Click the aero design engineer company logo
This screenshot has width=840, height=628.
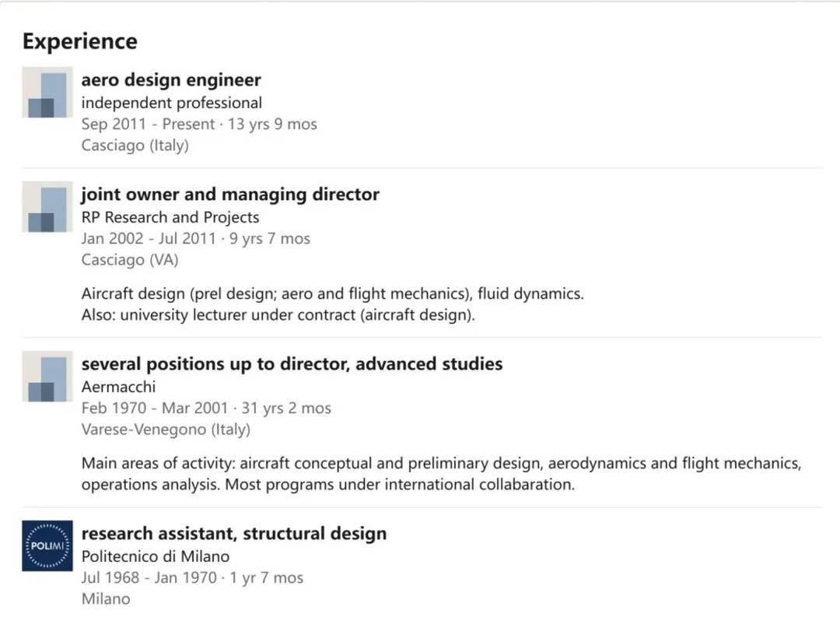pyautogui.click(x=47, y=93)
